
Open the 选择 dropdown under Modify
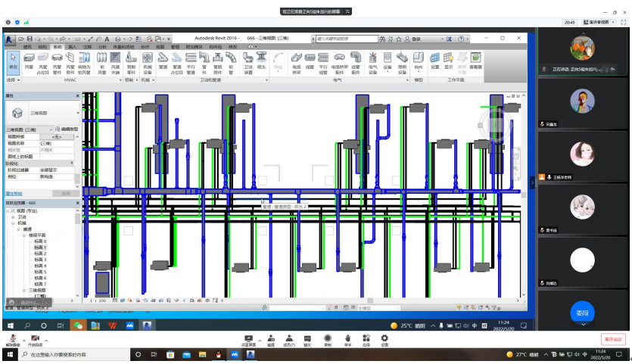click(x=12, y=79)
